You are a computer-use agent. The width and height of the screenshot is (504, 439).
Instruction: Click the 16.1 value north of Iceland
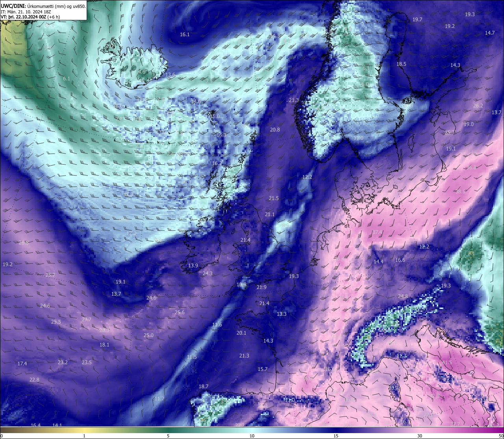click(185, 34)
